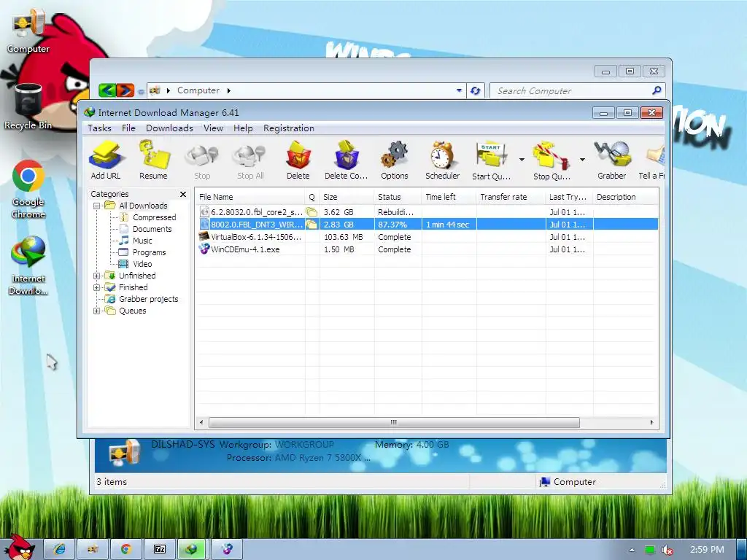The height and width of the screenshot is (560, 747).
Task: Click horizontal scrollbar right arrow
Action: pyautogui.click(x=651, y=422)
